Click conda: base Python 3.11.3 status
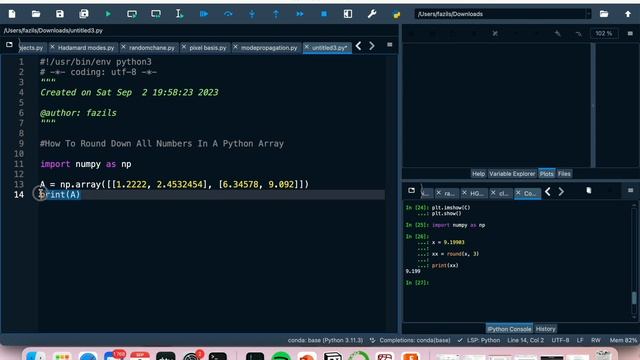Image resolution: width=640 pixels, height=360 pixels. 325,340
